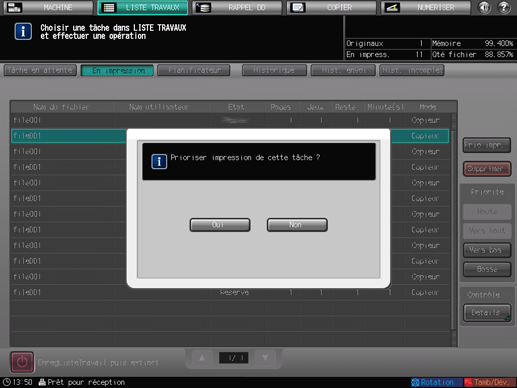
Task: Set priority to Haute
Action: pyautogui.click(x=487, y=212)
